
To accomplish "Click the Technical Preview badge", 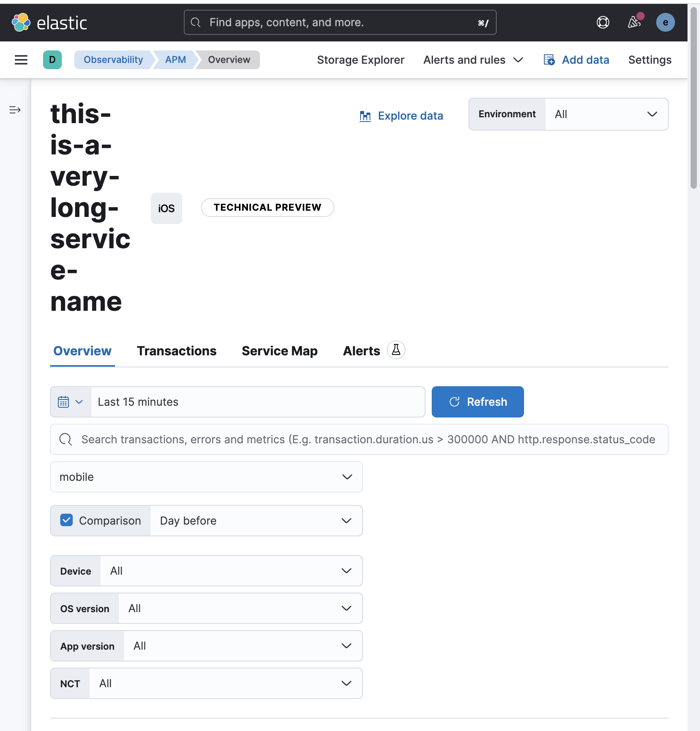I will point(267,208).
